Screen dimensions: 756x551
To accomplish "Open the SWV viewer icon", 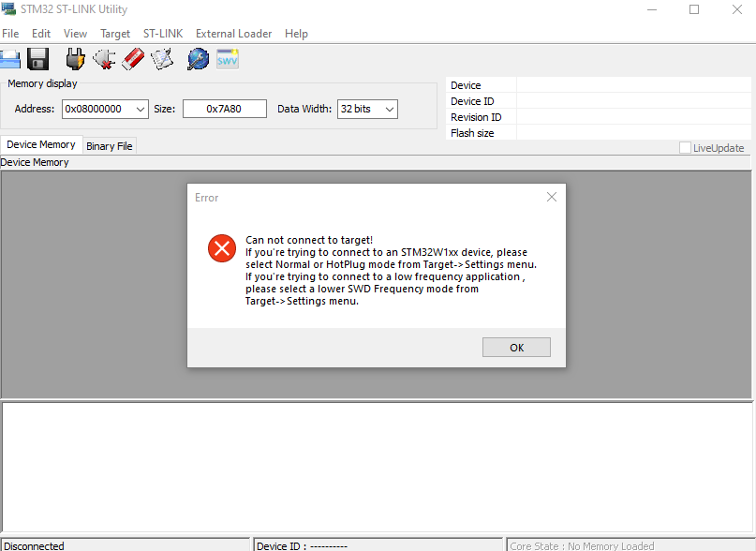I will (228, 60).
